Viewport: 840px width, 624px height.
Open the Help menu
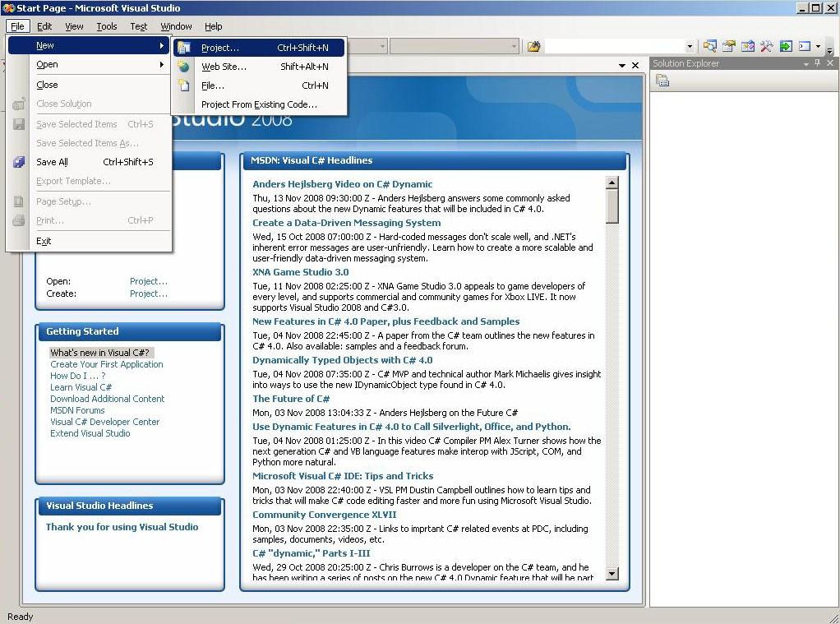(x=213, y=26)
